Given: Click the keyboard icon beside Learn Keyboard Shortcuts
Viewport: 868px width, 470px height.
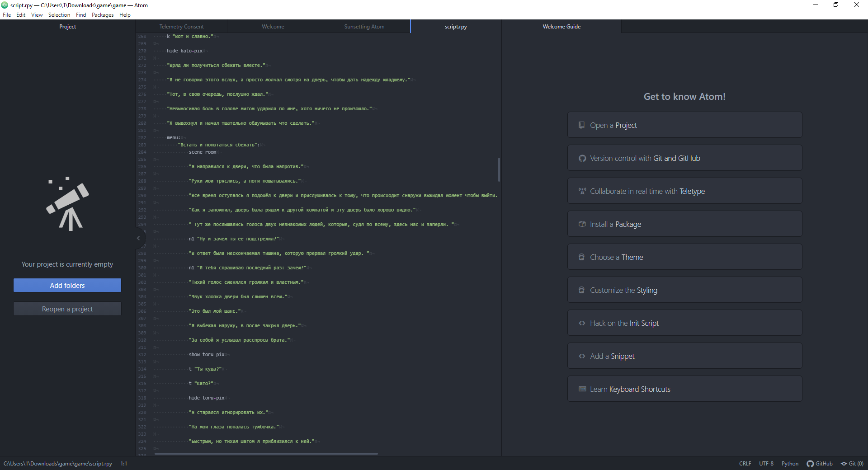Looking at the screenshot, I should coord(582,389).
